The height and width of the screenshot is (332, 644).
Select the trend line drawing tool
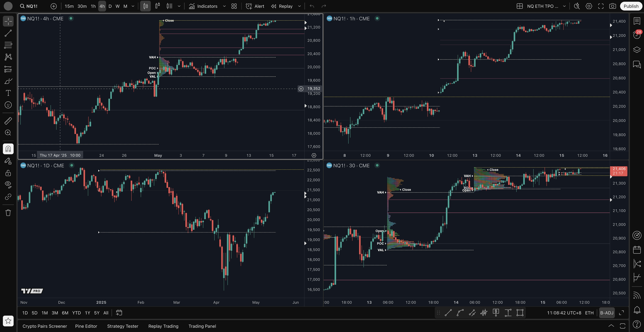click(x=8, y=33)
